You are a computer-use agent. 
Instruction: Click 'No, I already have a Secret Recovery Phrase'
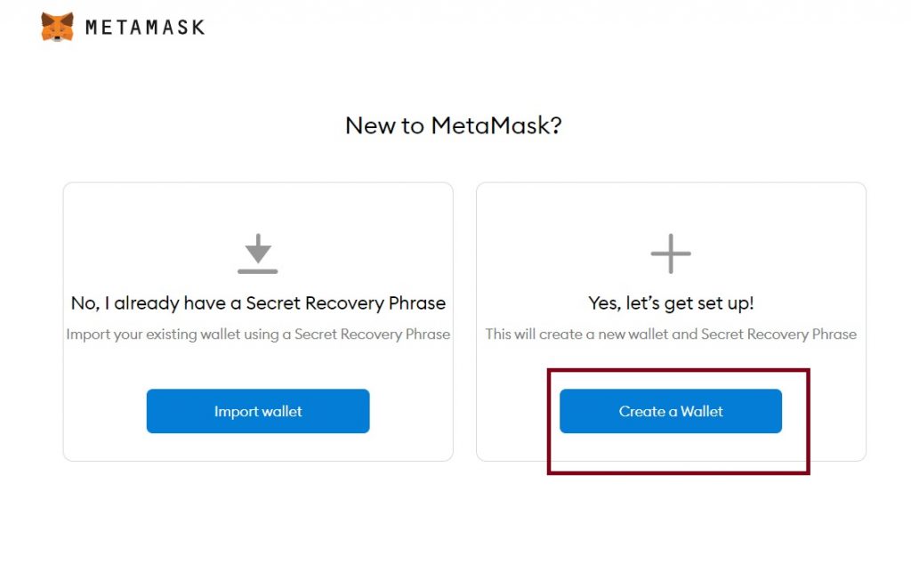click(258, 303)
